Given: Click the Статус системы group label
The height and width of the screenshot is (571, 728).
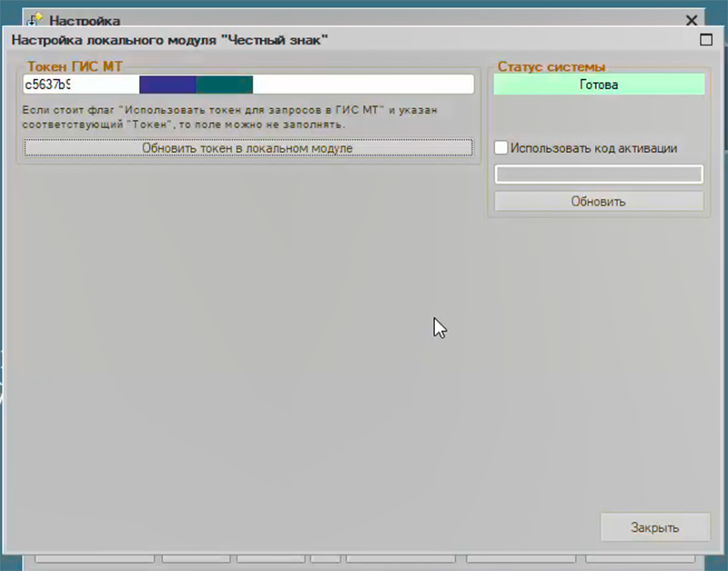Looking at the screenshot, I should 551,66.
